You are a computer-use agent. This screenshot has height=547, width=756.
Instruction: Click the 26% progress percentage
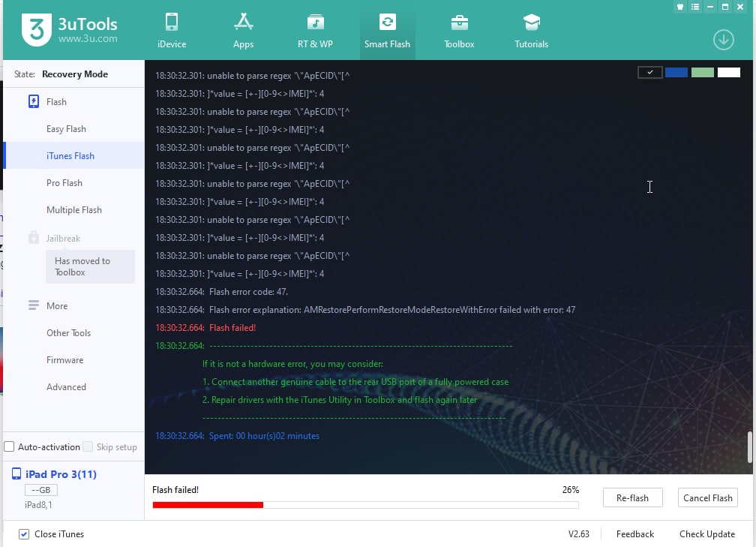pos(570,489)
